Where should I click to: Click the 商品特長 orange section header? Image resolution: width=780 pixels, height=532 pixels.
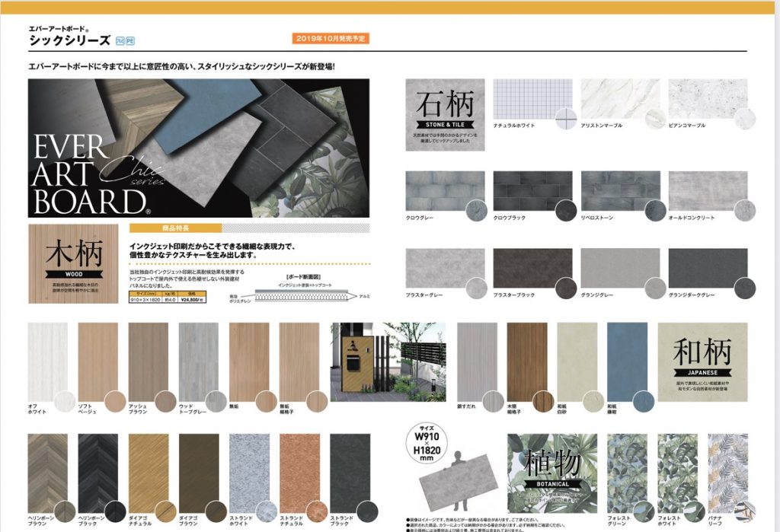pyautogui.click(x=176, y=228)
